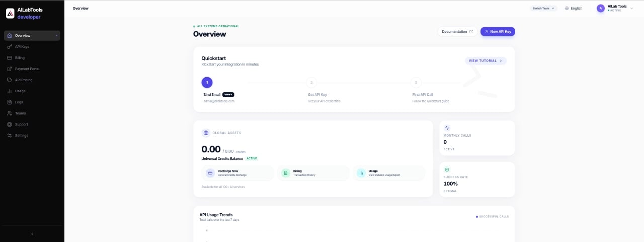Click the Documentation button

(457, 31)
